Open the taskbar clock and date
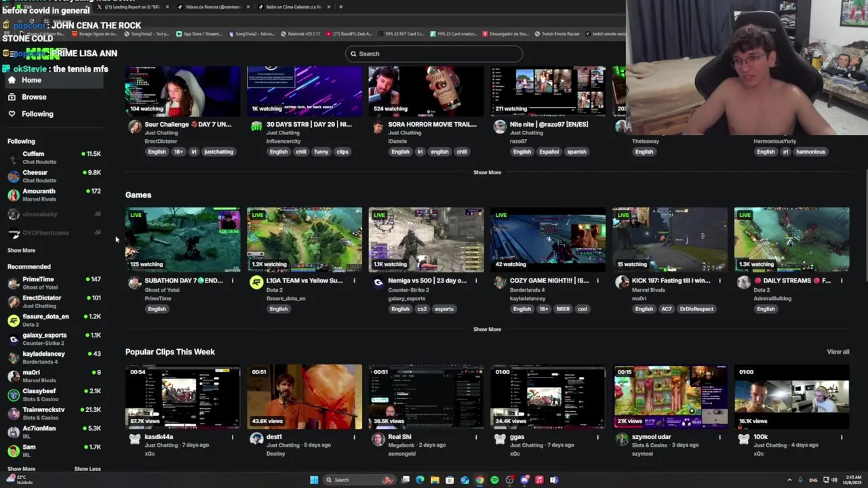Screen dimensions: 868x488 (852, 480)
